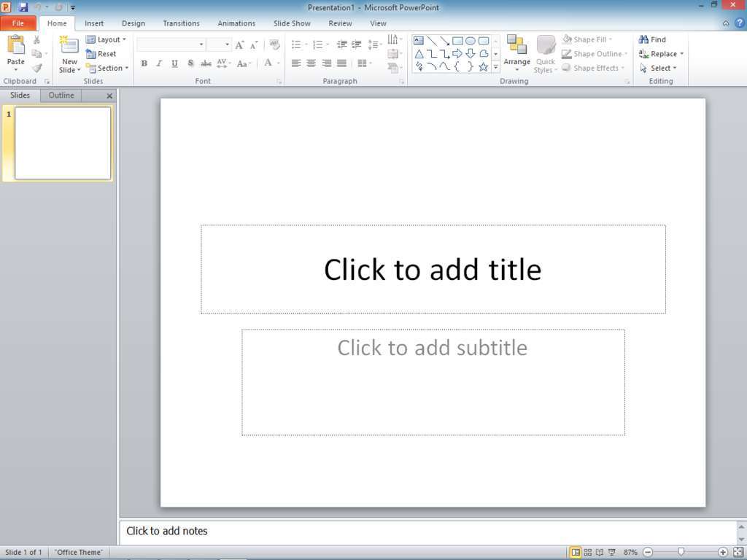
Task: Click the Reset slide button
Action: (x=101, y=54)
